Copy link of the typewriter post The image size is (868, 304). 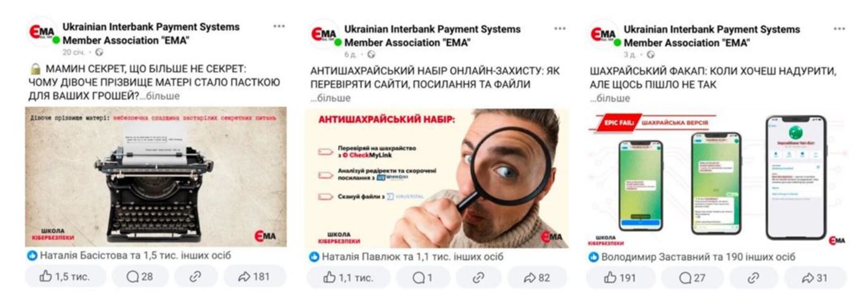(195, 276)
